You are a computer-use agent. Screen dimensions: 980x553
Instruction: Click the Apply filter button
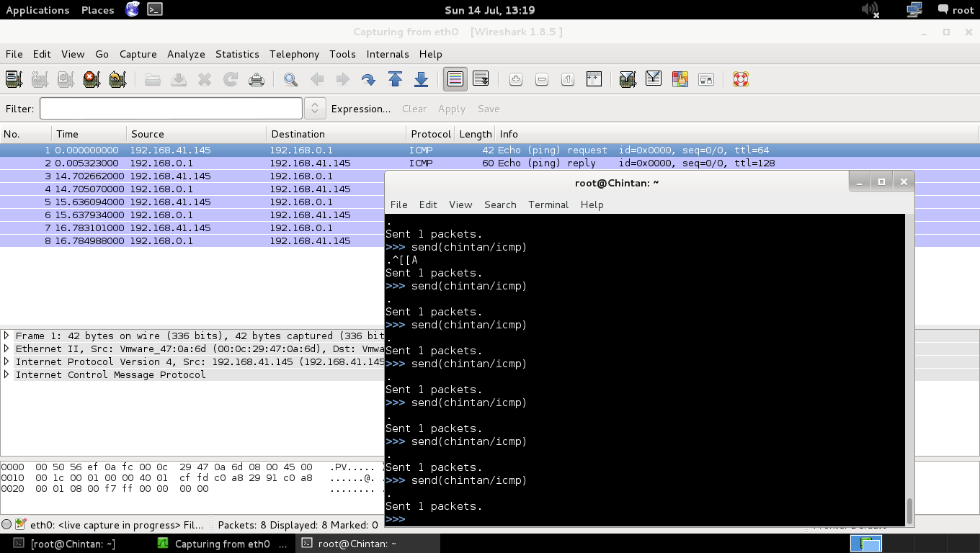[x=451, y=109]
